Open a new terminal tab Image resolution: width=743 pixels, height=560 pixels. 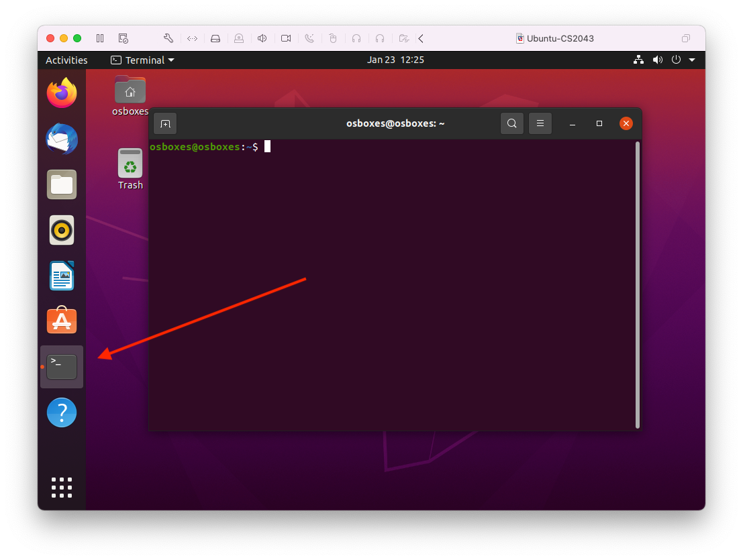pos(165,123)
